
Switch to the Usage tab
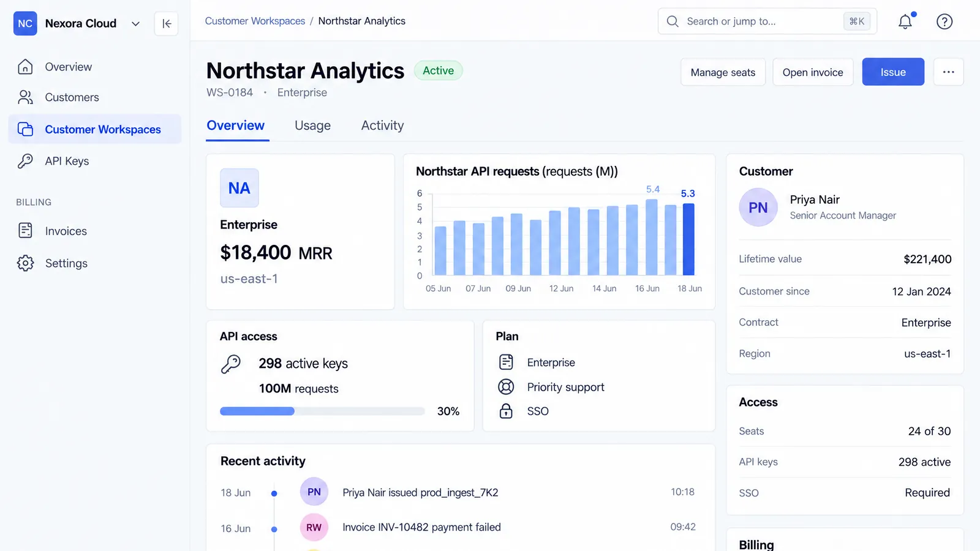pos(312,126)
